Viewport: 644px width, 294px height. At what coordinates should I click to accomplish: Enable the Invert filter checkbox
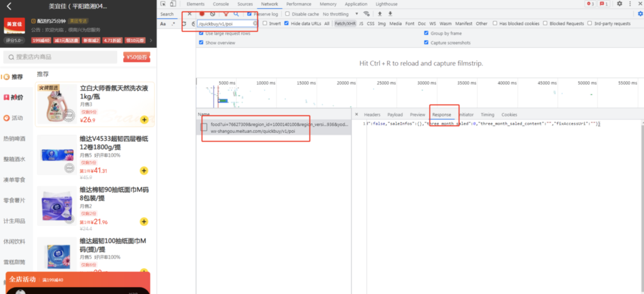click(265, 23)
